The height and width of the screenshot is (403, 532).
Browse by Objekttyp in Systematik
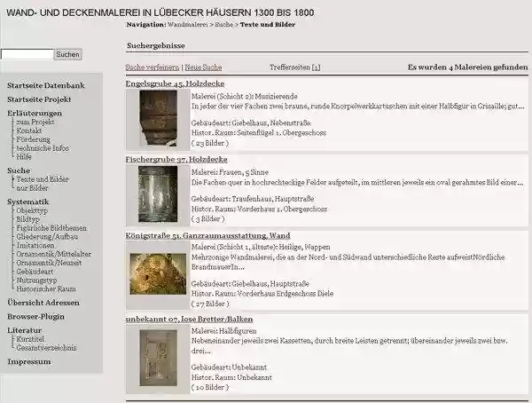coord(32,210)
